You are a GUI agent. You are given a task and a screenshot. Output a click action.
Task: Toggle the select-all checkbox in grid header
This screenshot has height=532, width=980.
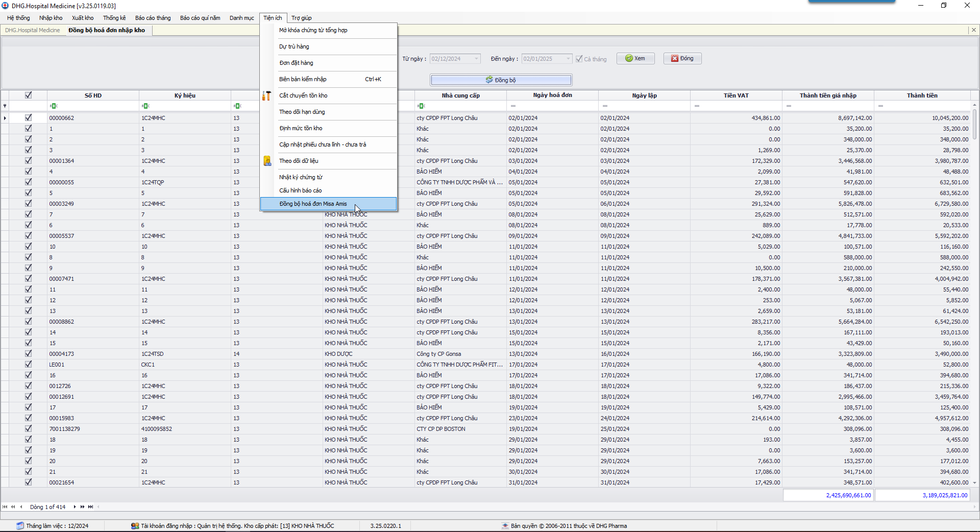pyautogui.click(x=29, y=95)
